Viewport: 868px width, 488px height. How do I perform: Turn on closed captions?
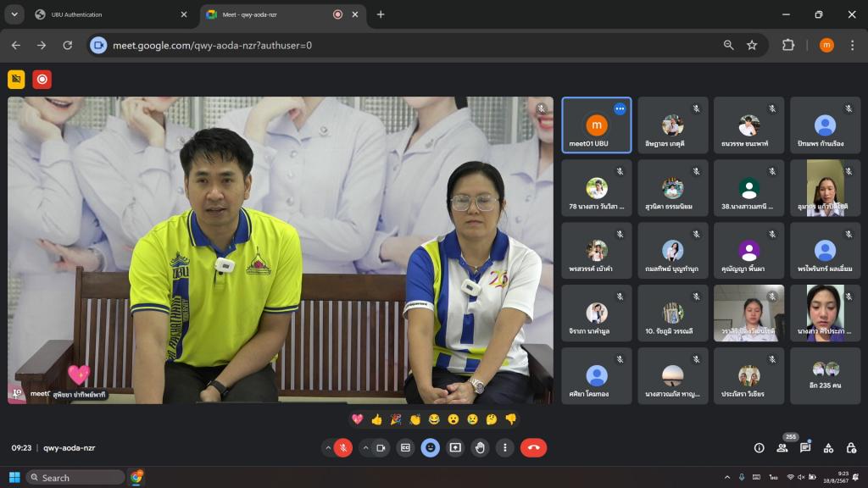[x=406, y=447]
